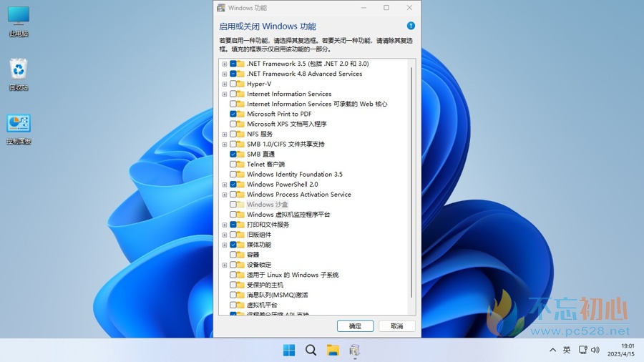The image size is (644, 362).
Task: Click the 确定 button
Action: pos(355,326)
